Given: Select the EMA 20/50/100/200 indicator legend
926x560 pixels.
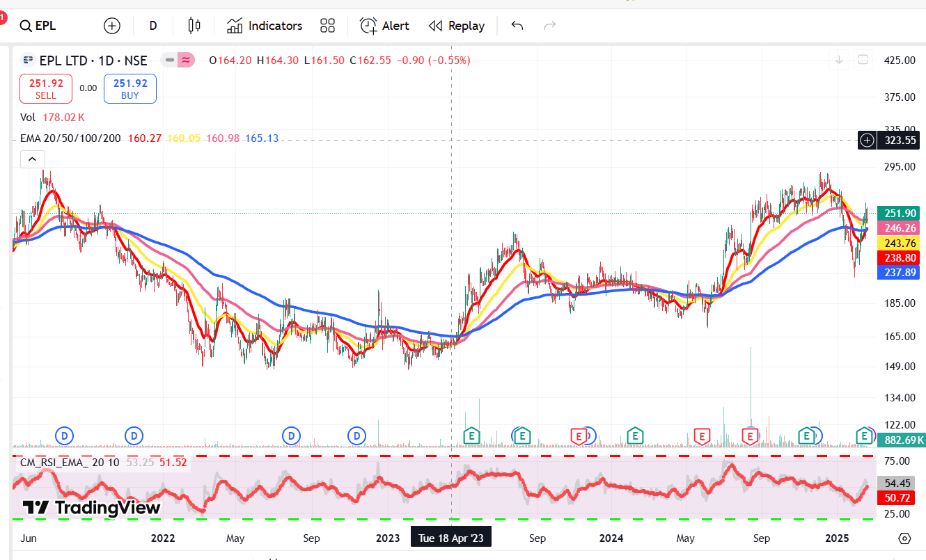Looking at the screenshot, I should [x=70, y=138].
